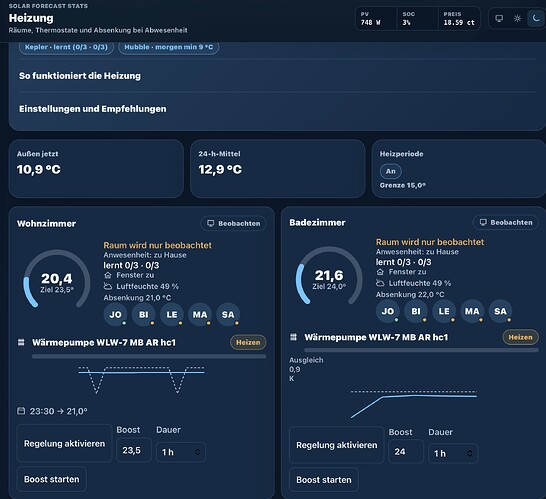
Task: Click Beobachten button in Badezimmer card
Action: [506, 222]
